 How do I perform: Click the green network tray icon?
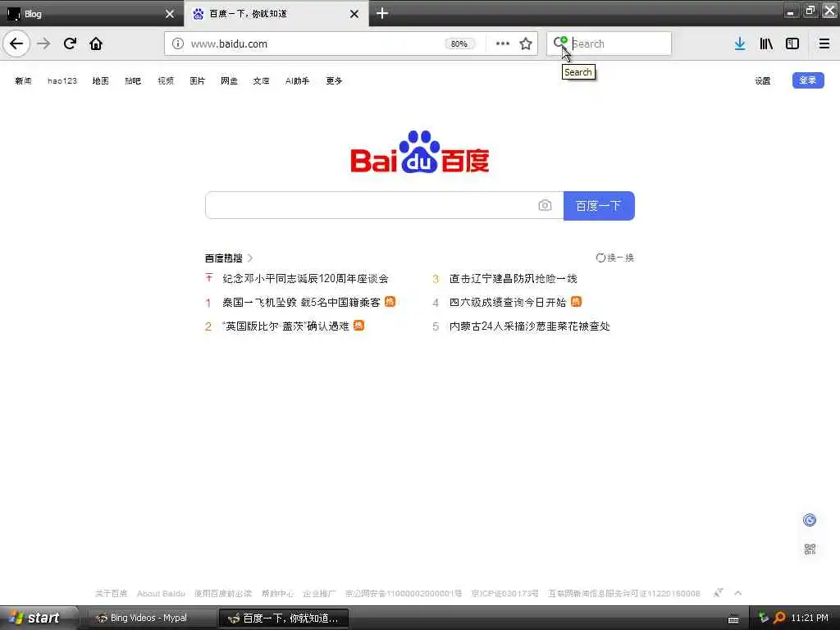[x=764, y=618]
